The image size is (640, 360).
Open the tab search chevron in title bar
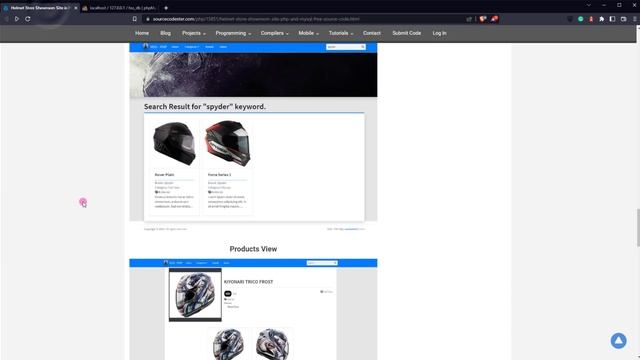[x=589, y=5]
